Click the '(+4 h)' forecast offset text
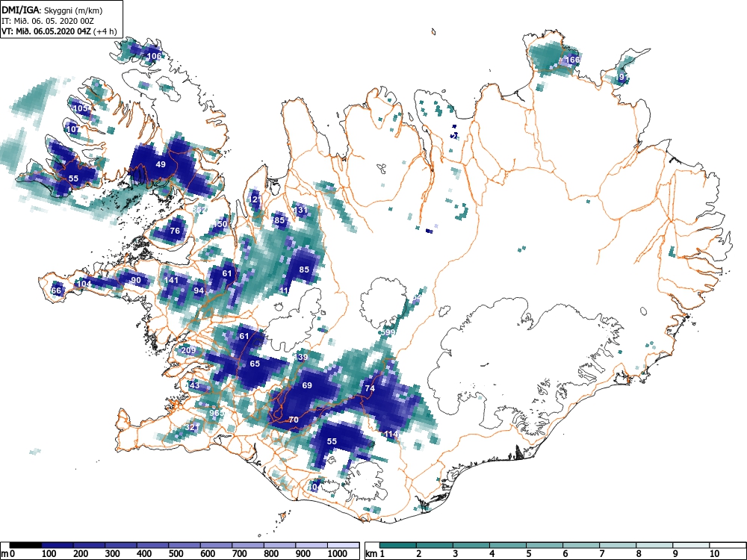Viewport: 747px width, 560px height. [x=105, y=31]
